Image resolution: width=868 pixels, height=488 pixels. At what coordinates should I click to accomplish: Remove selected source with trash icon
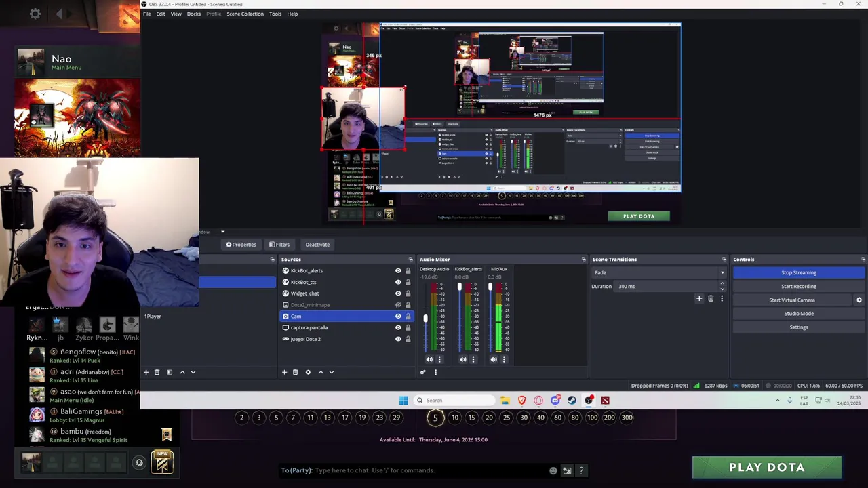(295, 372)
